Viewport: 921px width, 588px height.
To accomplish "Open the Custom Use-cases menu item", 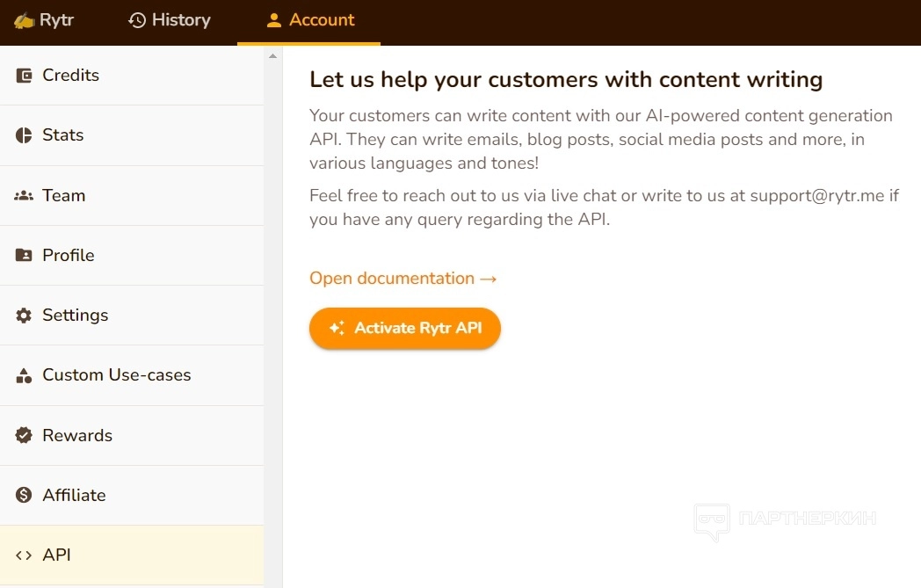I will [x=116, y=375].
